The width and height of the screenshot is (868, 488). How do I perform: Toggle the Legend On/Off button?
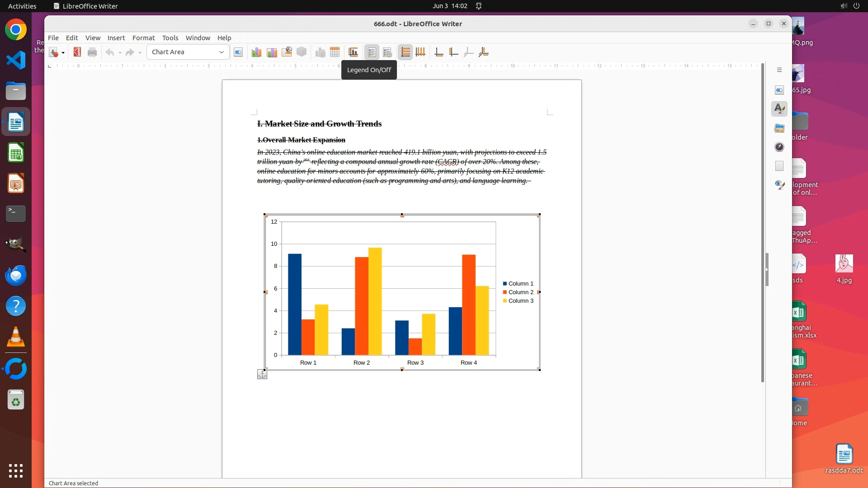click(372, 52)
